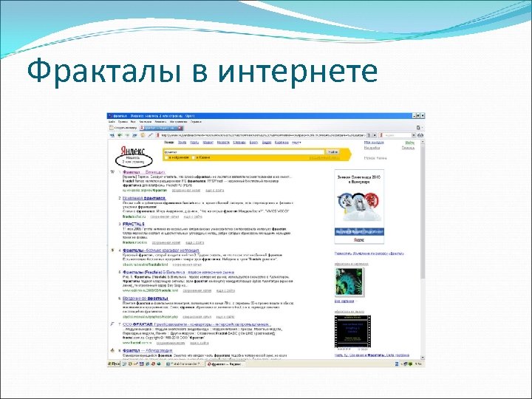Image resolution: width=532 pixels, height=399 pixels.
Task: Open the Карты link in Yandex navigation
Action: (x=194, y=143)
